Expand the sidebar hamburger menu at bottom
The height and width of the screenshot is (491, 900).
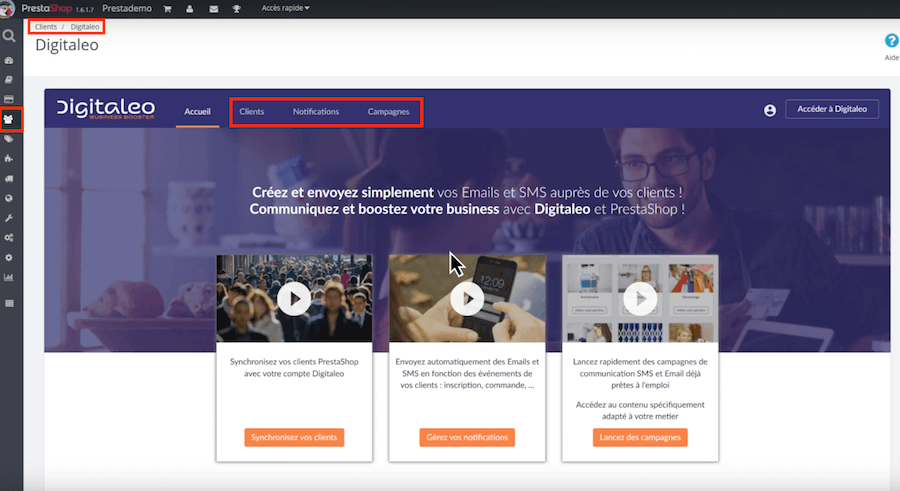(x=9, y=302)
